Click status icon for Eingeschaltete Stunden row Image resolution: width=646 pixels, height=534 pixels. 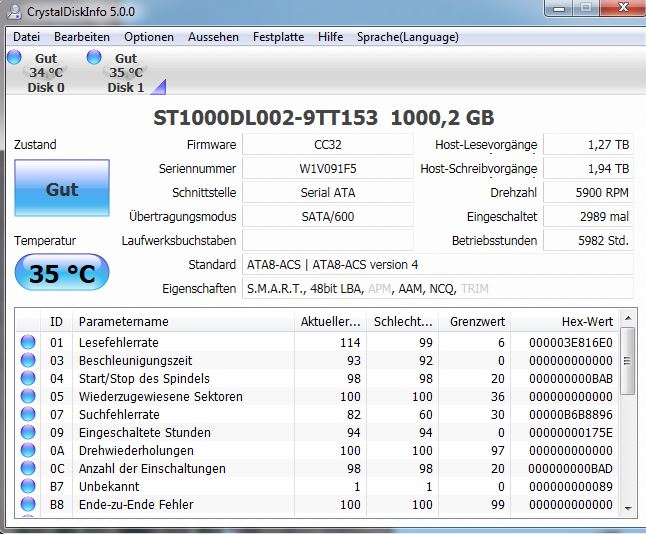coord(28,432)
